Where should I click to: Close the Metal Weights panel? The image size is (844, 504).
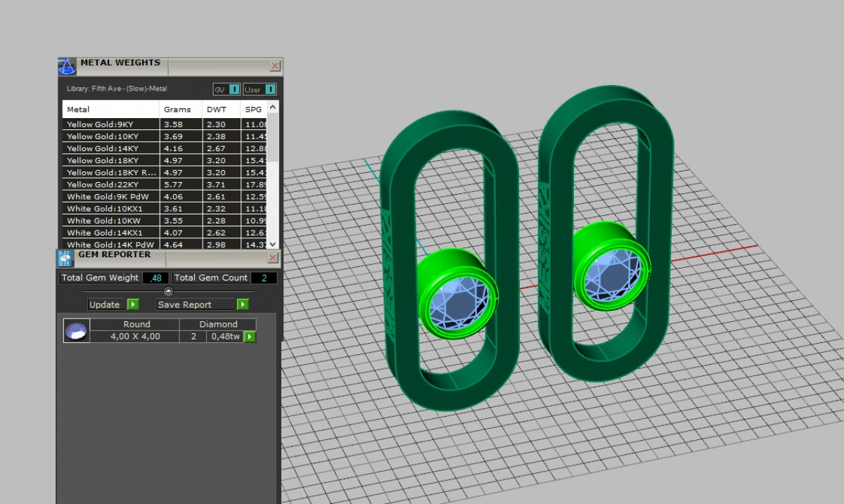tap(275, 66)
